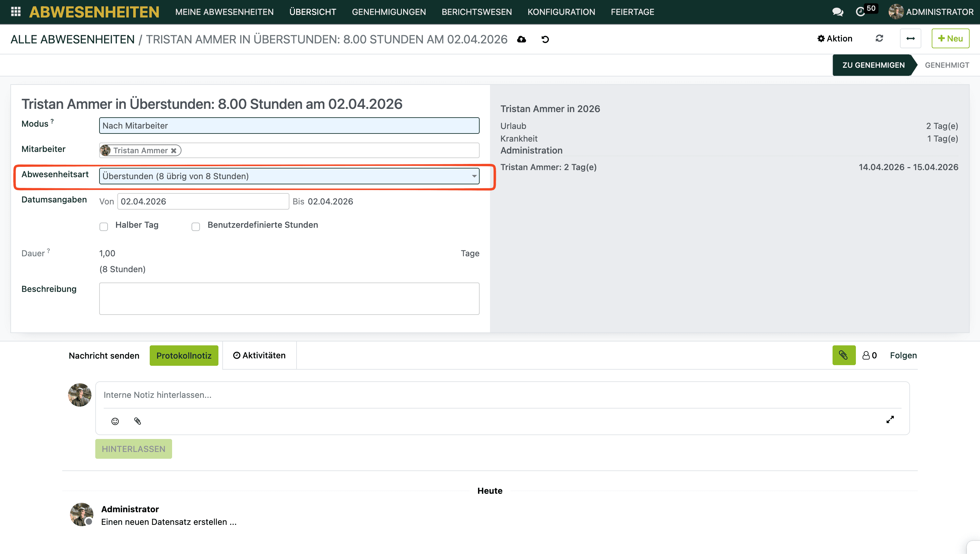Click the horizontal arrows width toggle icon
This screenshot has width=980, height=554.
point(910,39)
